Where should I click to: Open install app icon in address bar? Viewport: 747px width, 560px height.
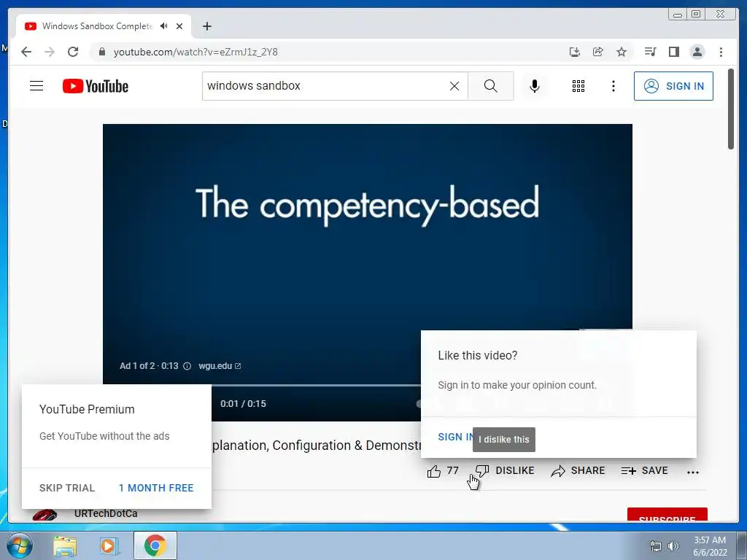(x=575, y=52)
